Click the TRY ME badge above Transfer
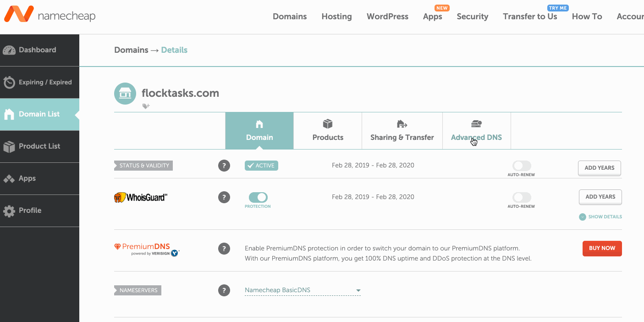 [558, 8]
